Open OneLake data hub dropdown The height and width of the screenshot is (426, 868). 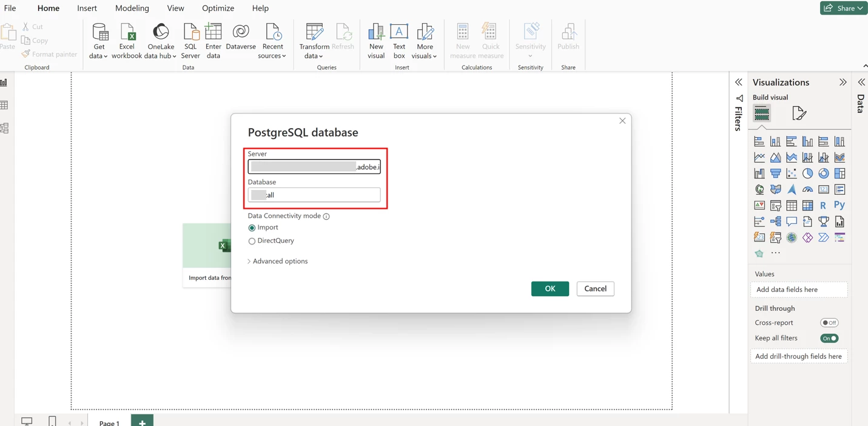(160, 41)
